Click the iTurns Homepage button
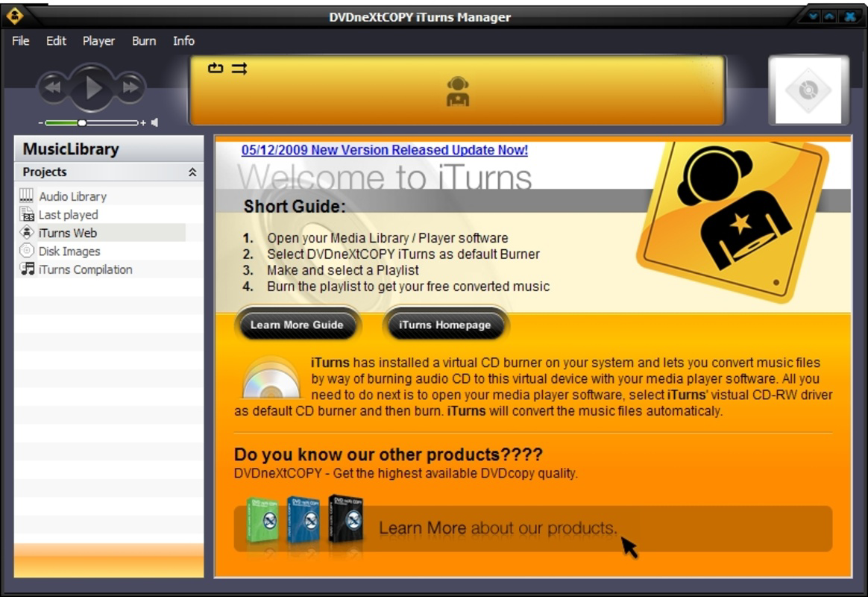Image resolution: width=868 pixels, height=597 pixels. [x=445, y=325]
